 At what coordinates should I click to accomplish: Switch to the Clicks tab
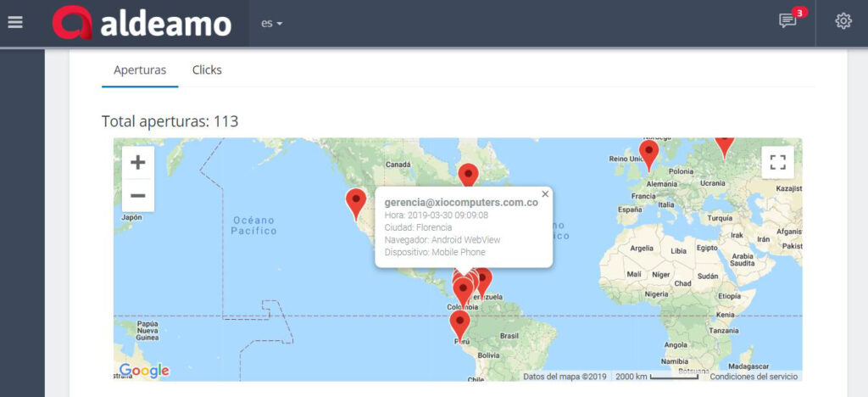click(x=207, y=70)
